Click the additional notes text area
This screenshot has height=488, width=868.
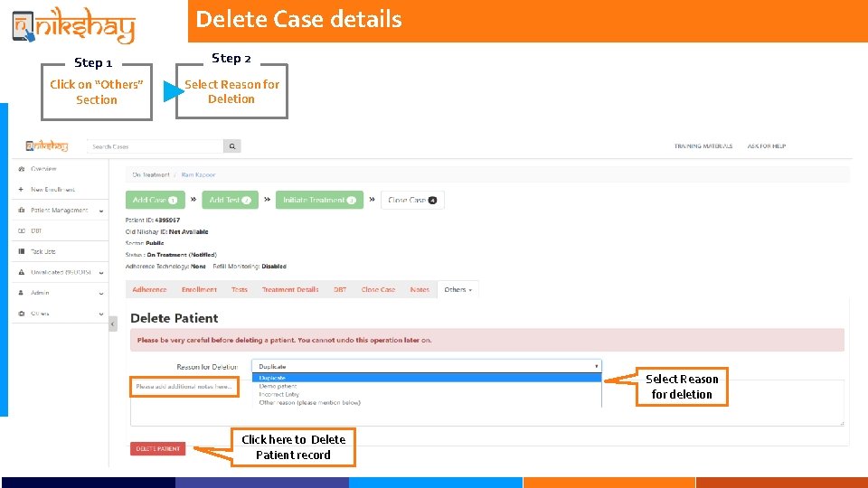(x=487, y=402)
